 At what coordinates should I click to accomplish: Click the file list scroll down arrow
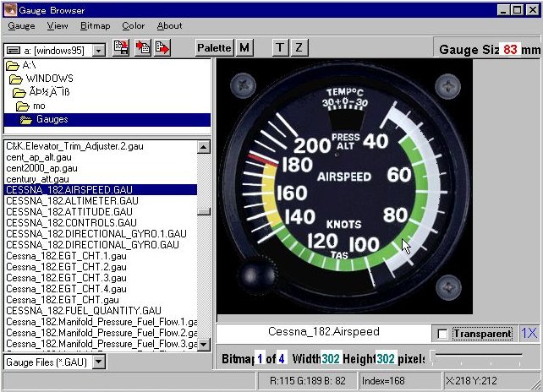tap(204, 344)
